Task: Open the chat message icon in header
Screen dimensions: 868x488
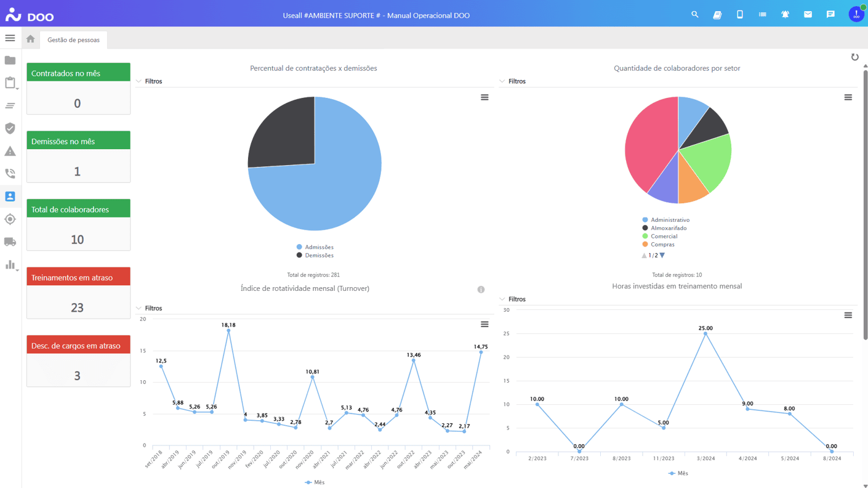Action: point(830,14)
